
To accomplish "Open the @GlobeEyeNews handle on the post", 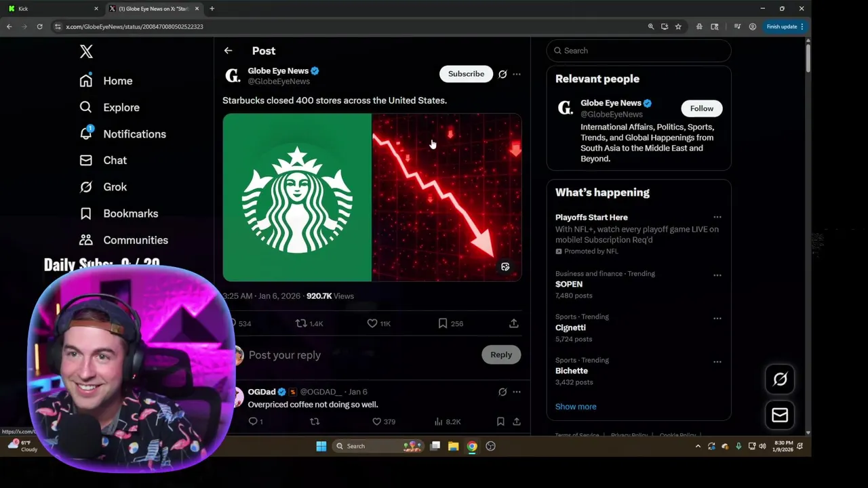I will click(x=279, y=81).
